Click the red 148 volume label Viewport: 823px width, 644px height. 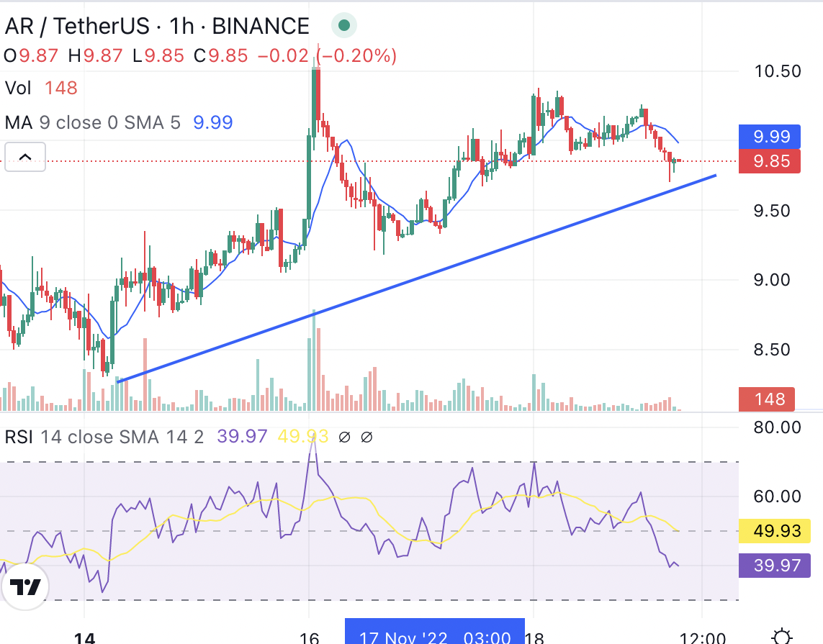(767, 399)
